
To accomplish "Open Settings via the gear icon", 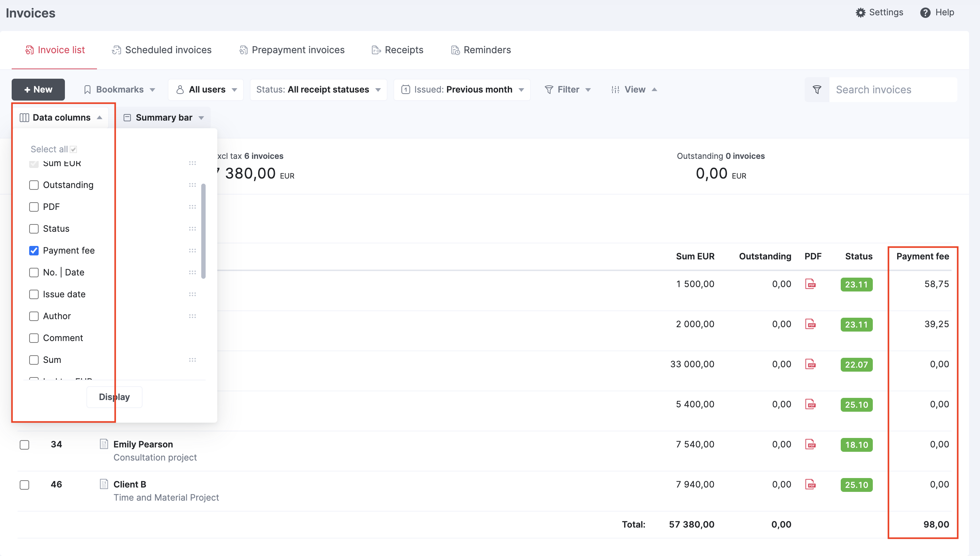I will [860, 13].
